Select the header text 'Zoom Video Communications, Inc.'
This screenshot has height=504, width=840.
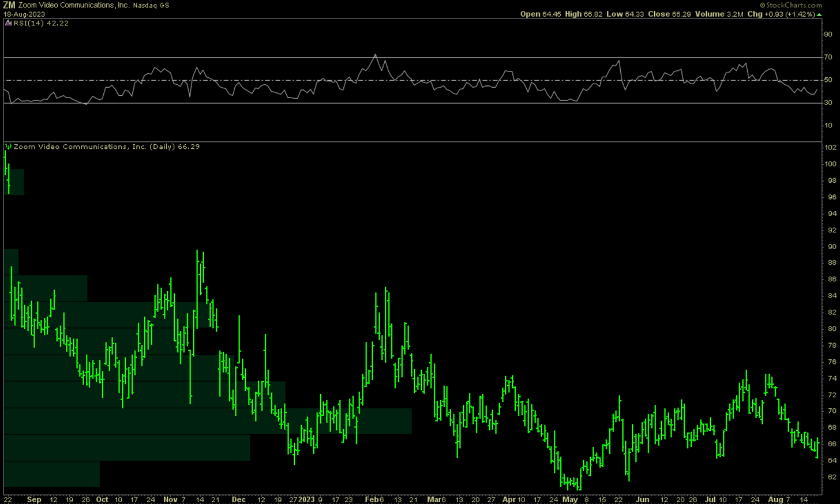pyautogui.click(x=74, y=5)
